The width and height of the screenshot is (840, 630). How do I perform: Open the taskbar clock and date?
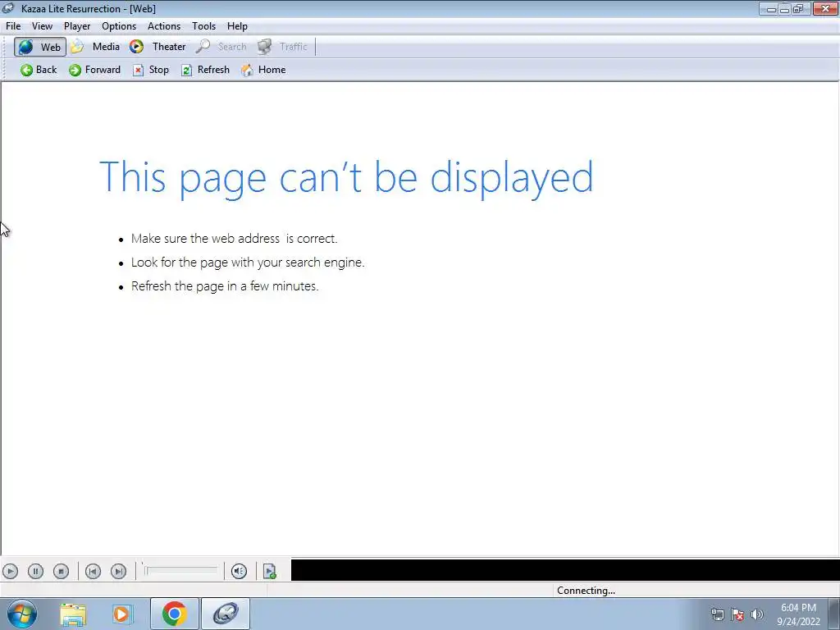point(798,614)
